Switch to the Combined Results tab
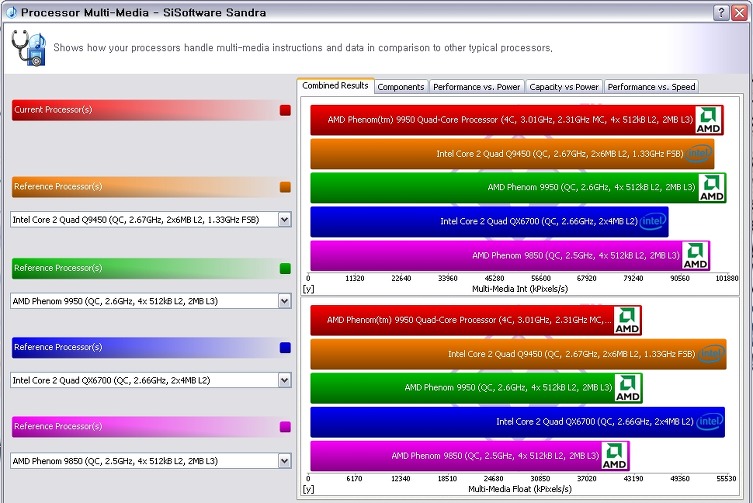 [x=335, y=86]
